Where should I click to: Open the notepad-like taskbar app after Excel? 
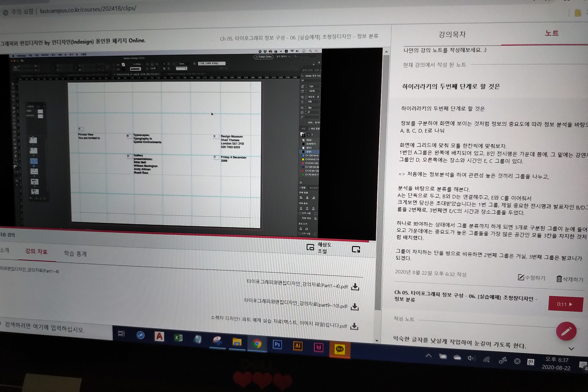(197, 339)
